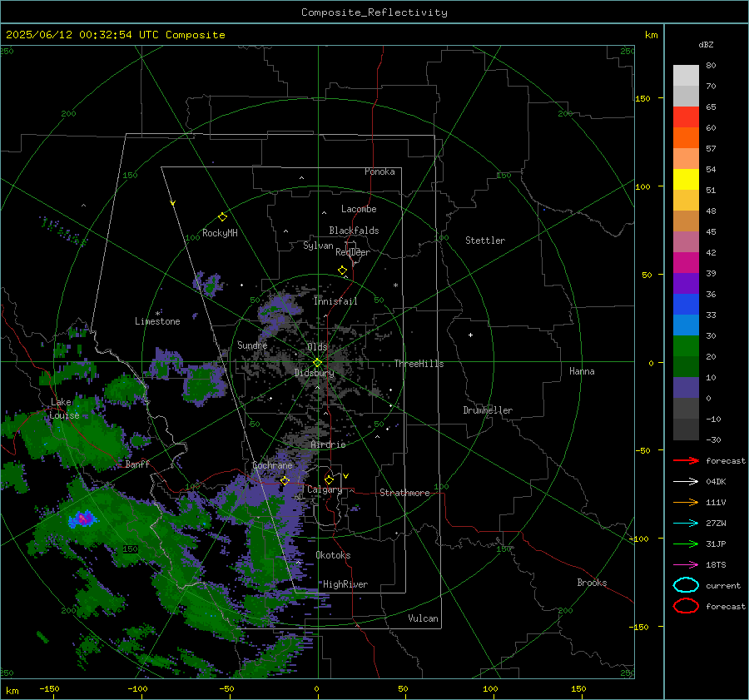Screen dimensions: 749x700
Task: Click the km unit label at bottom-left axis
Action: click(x=12, y=691)
